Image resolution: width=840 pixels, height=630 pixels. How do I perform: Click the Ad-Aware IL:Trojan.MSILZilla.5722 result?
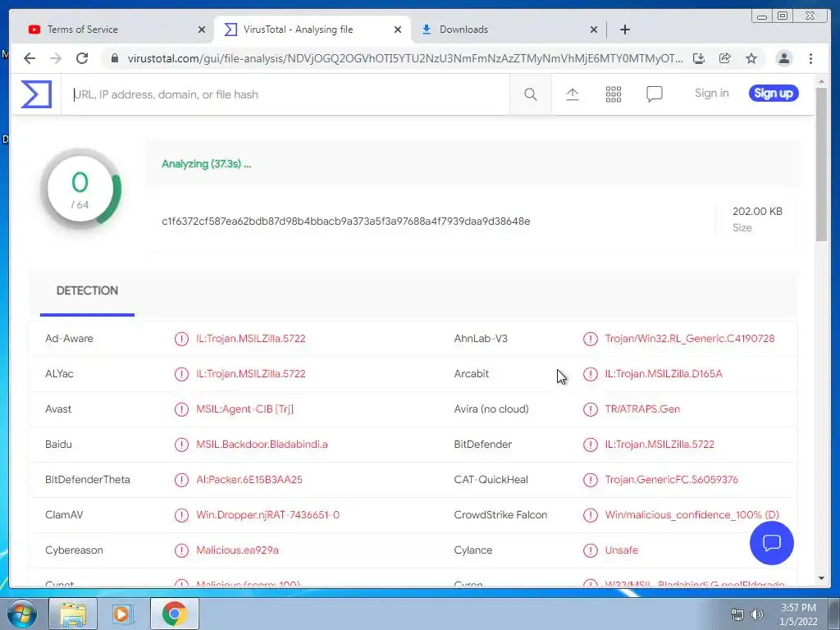(x=251, y=339)
